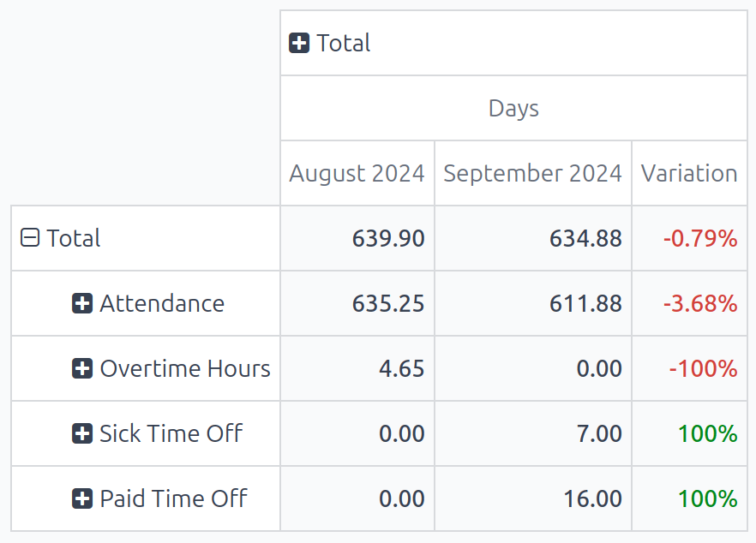
Task: Expand Sick Time Off via its plus icon
Action: (81, 433)
